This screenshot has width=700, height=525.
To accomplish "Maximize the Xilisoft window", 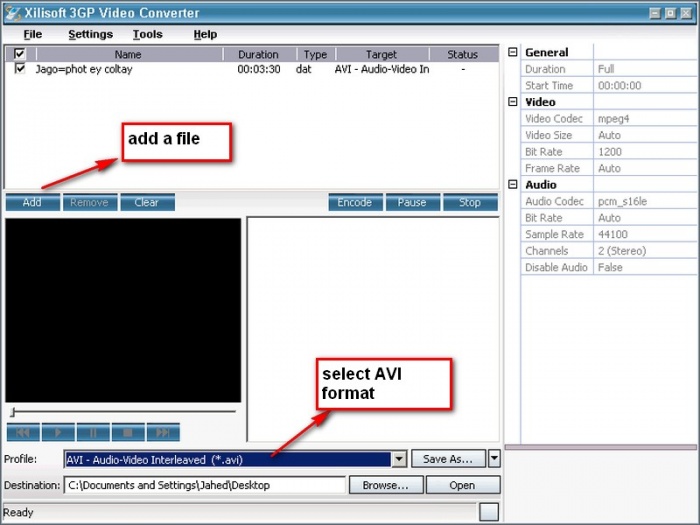I will coord(671,13).
